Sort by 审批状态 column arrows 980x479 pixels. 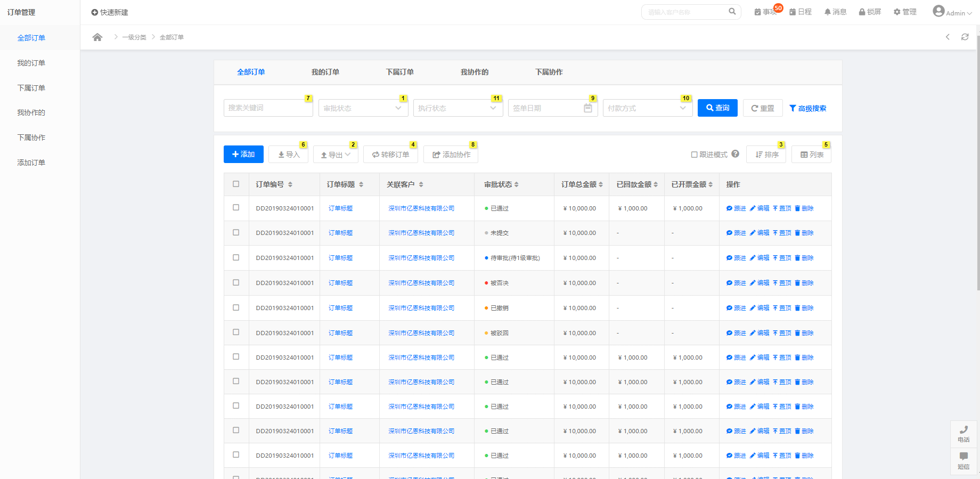point(517,184)
